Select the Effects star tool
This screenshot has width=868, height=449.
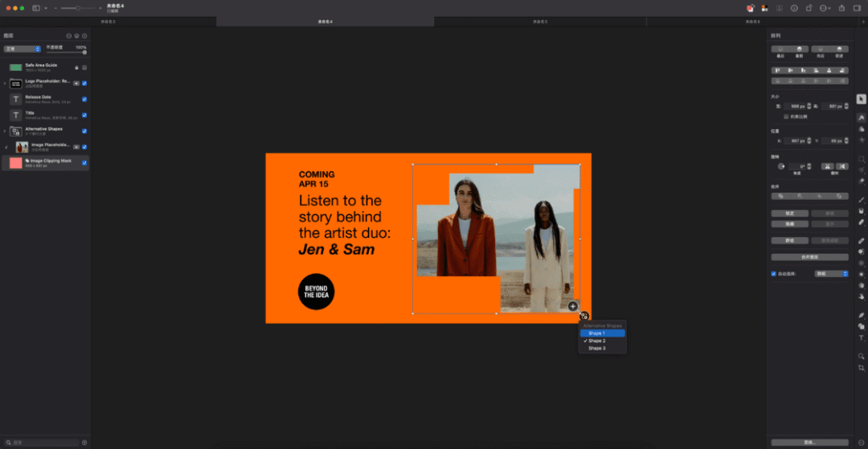tap(861, 141)
